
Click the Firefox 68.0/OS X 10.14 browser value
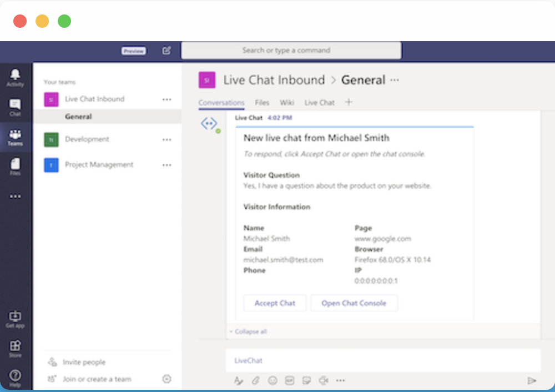coord(392,260)
